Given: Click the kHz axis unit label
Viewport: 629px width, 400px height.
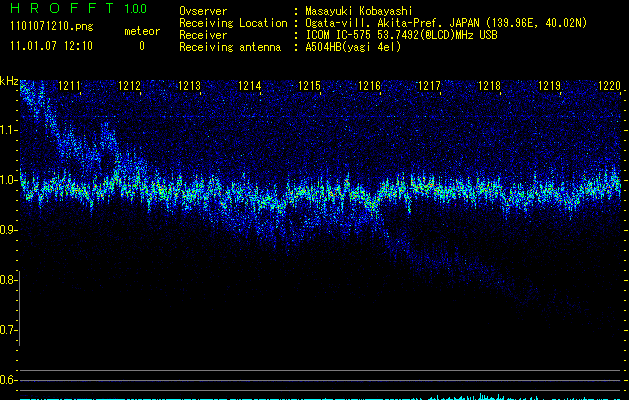Looking at the screenshot, I should click(x=9, y=81).
